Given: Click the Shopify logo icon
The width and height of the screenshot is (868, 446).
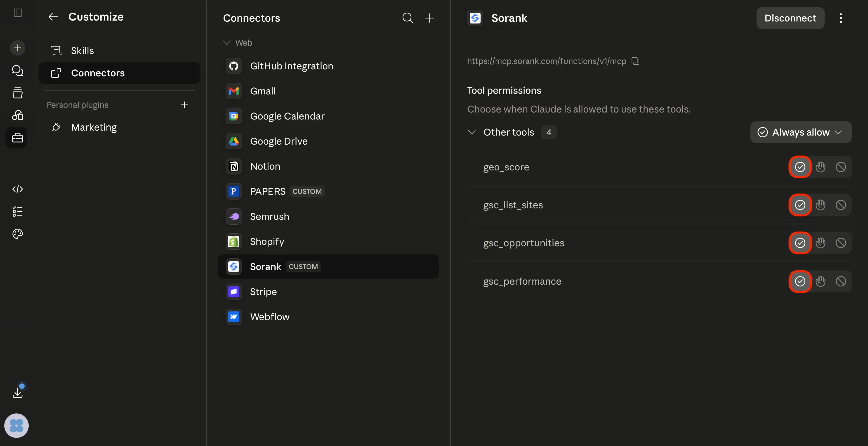Looking at the screenshot, I should 234,242.
